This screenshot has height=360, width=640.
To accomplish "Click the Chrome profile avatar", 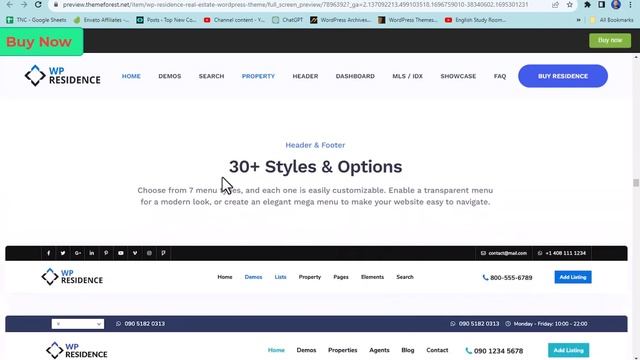I will 616,5.
